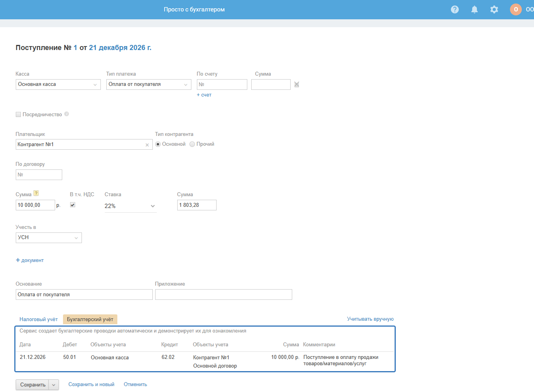
Task: Open the help question mark icon
Action: [455, 9]
